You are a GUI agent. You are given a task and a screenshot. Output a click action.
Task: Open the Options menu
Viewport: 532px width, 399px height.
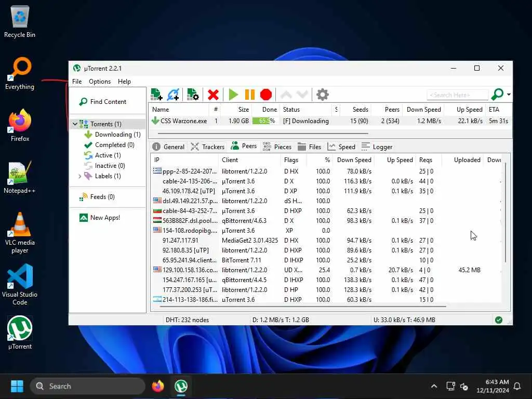coord(100,82)
